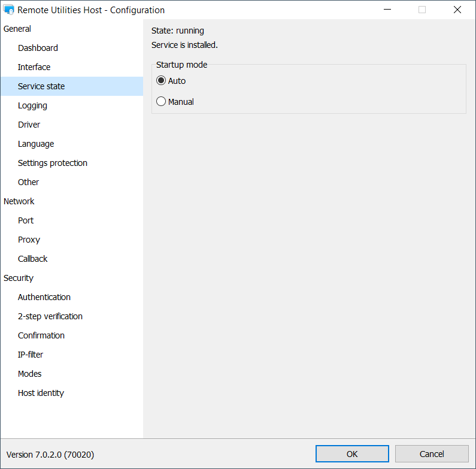Open Settings protection page
476x469 pixels.
(72, 163)
